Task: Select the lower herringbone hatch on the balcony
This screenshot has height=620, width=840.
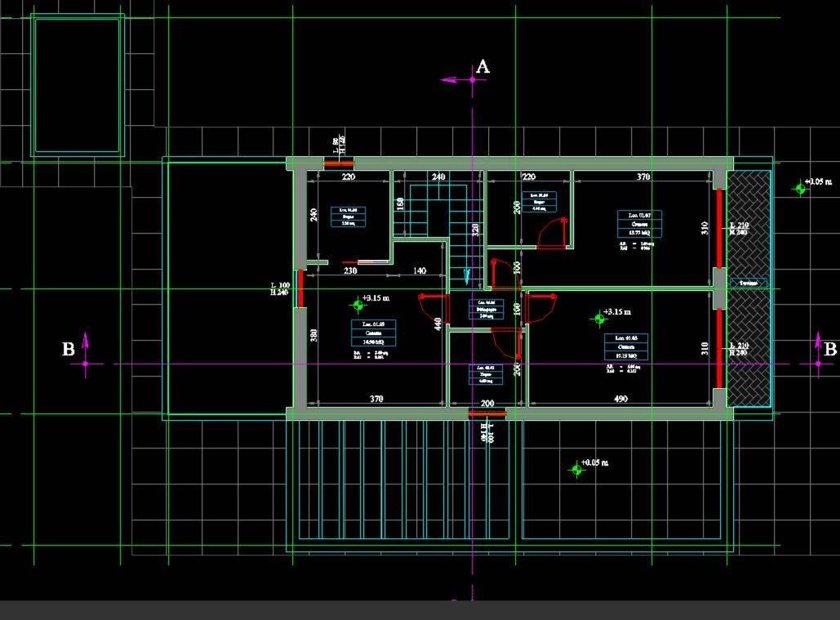Action: tap(749, 346)
